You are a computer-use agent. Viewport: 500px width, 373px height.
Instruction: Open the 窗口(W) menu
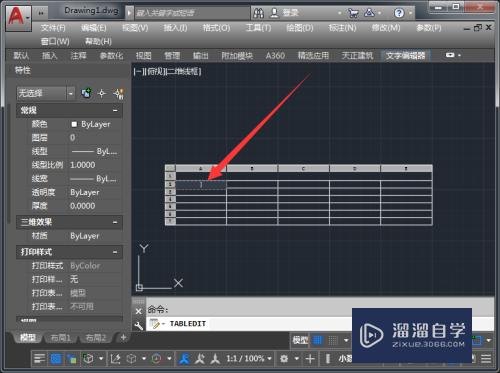coord(55,41)
